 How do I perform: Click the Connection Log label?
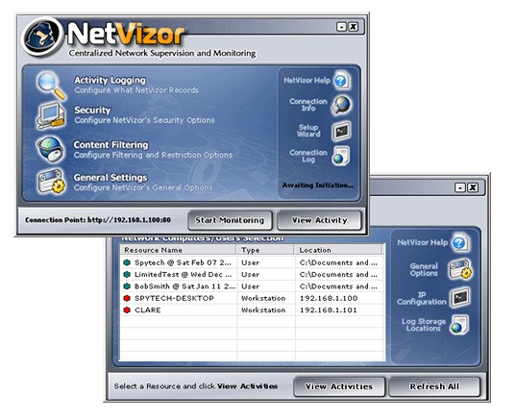[308, 156]
